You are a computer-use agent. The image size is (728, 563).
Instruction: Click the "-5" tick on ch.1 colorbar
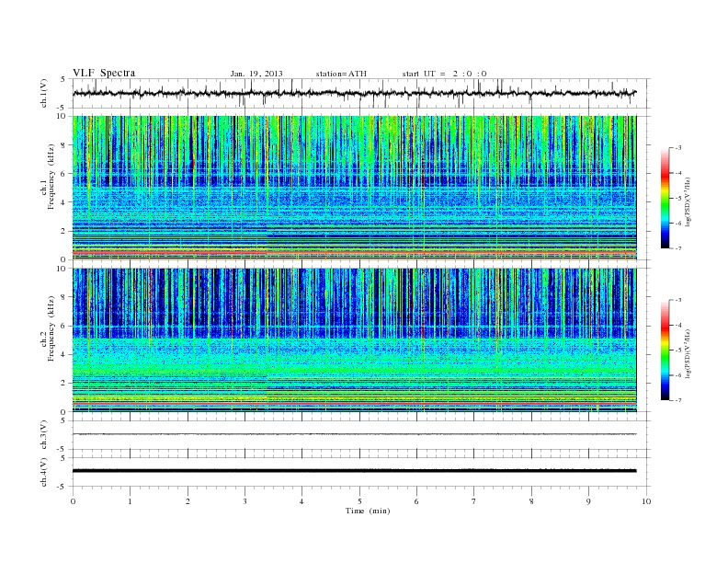(x=678, y=199)
